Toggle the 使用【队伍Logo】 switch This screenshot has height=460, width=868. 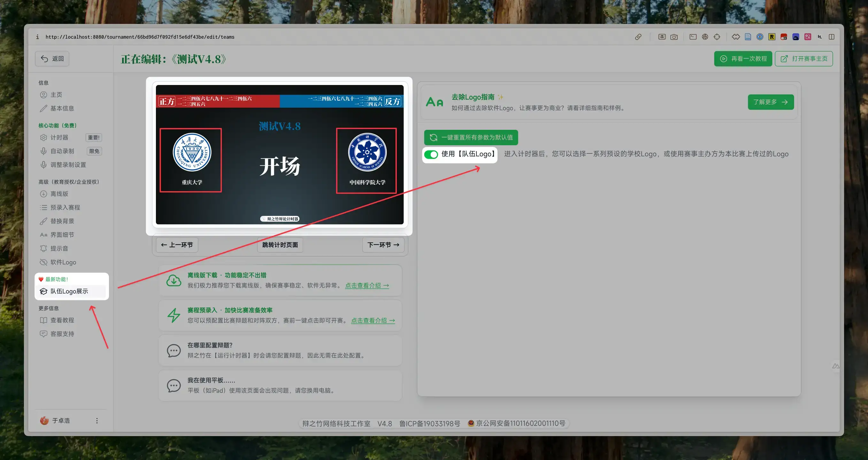(x=431, y=154)
